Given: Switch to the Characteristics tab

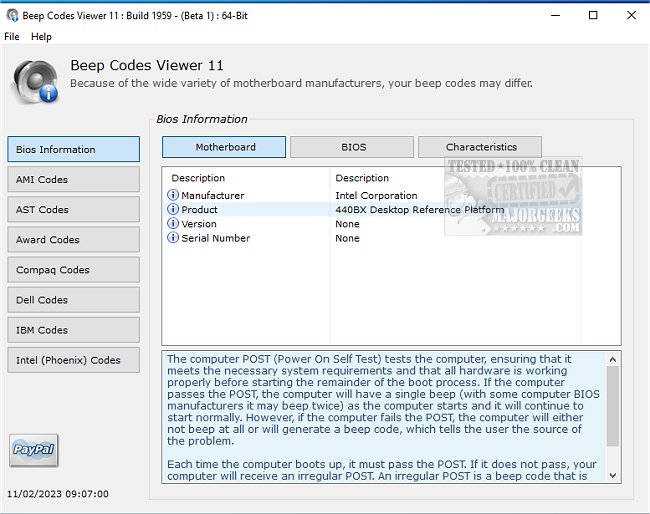Looking at the screenshot, I should (x=481, y=147).
